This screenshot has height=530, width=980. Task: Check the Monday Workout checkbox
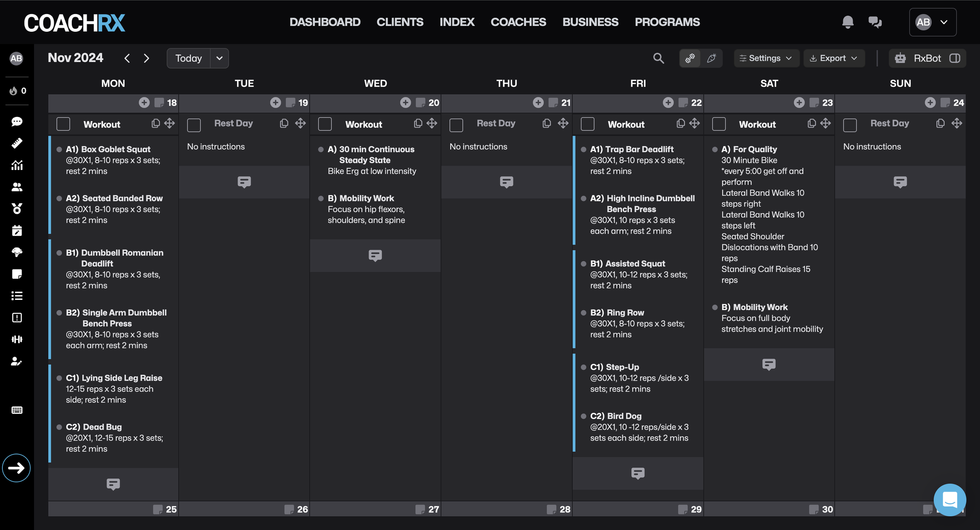coord(63,124)
